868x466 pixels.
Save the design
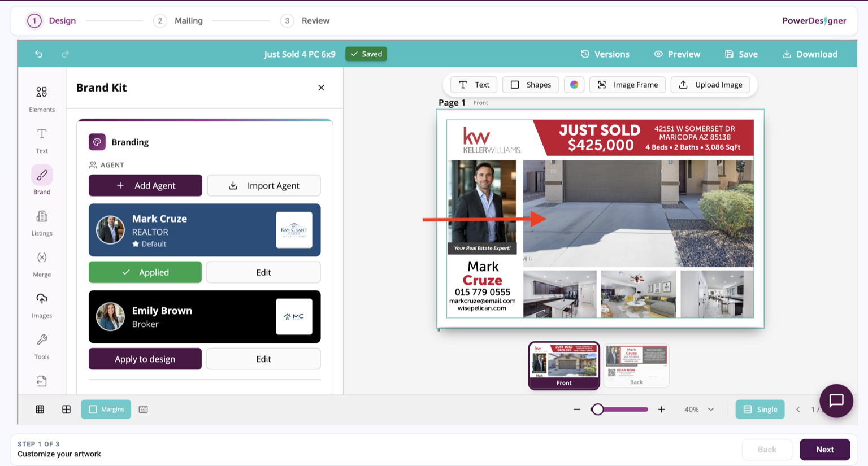(741, 54)
